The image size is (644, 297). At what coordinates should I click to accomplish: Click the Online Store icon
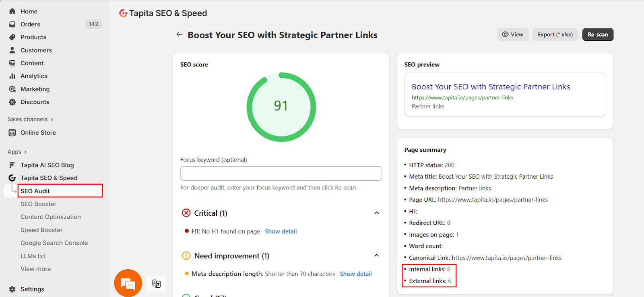pyautogui.click(x=12, y=132)
